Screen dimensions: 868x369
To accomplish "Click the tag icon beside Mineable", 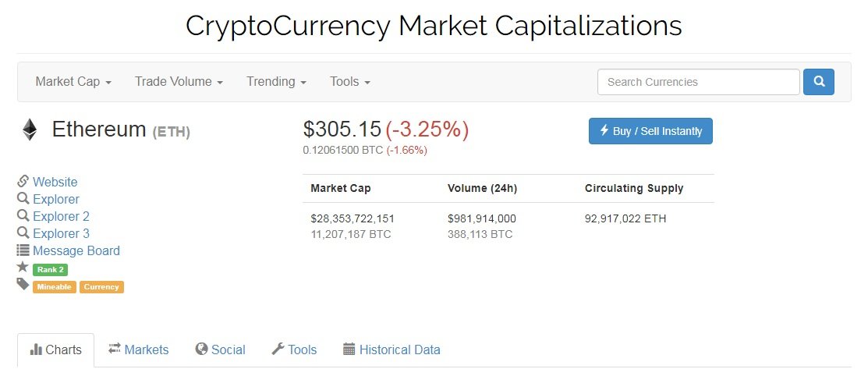I will [x=23, y=284].
